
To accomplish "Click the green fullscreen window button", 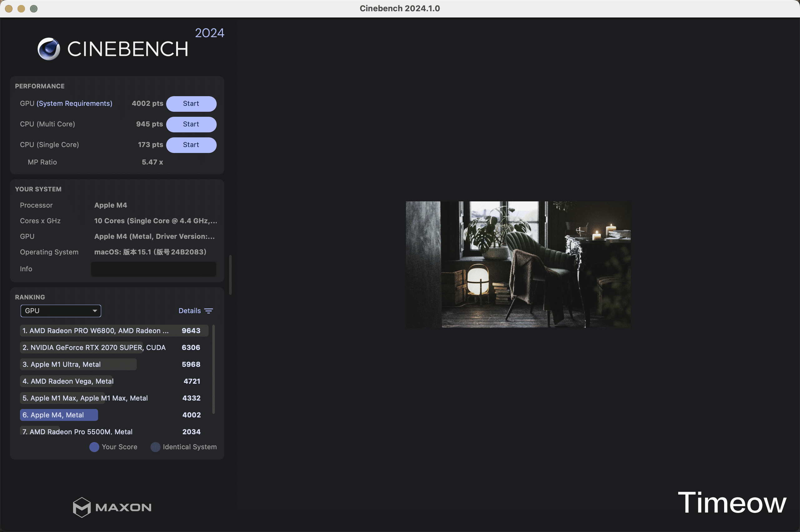I will [34, 8].
